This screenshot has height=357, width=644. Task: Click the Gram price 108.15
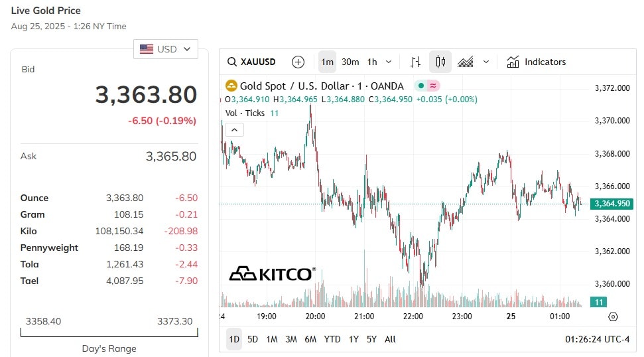(129, 214)
